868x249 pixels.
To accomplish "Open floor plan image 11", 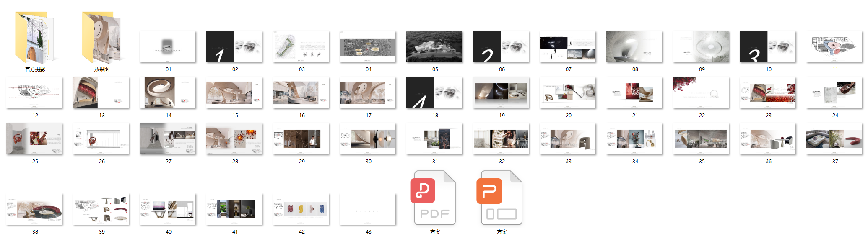I will point(835,46).
